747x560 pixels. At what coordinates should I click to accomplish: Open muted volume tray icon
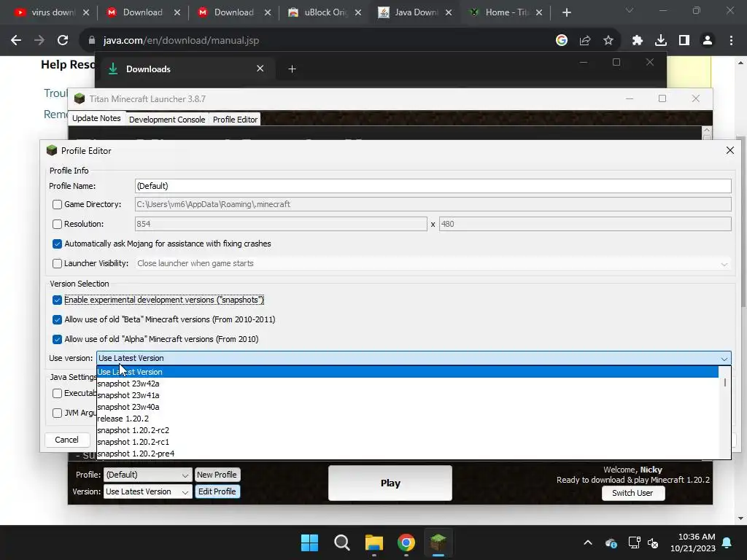[x=653, y=542]
